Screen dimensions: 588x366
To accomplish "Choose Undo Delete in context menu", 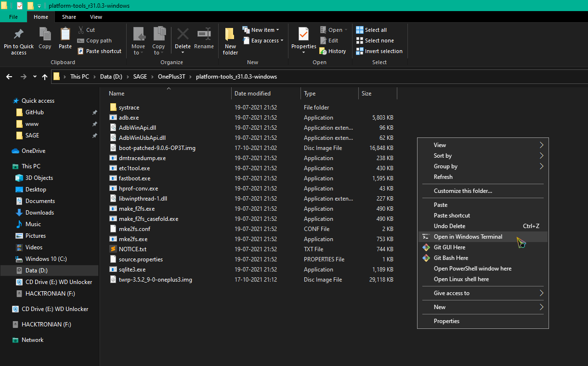I will (483, 226).
